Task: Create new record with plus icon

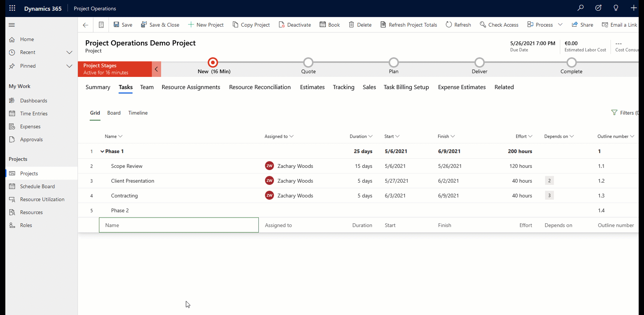Action: [634, 8]
